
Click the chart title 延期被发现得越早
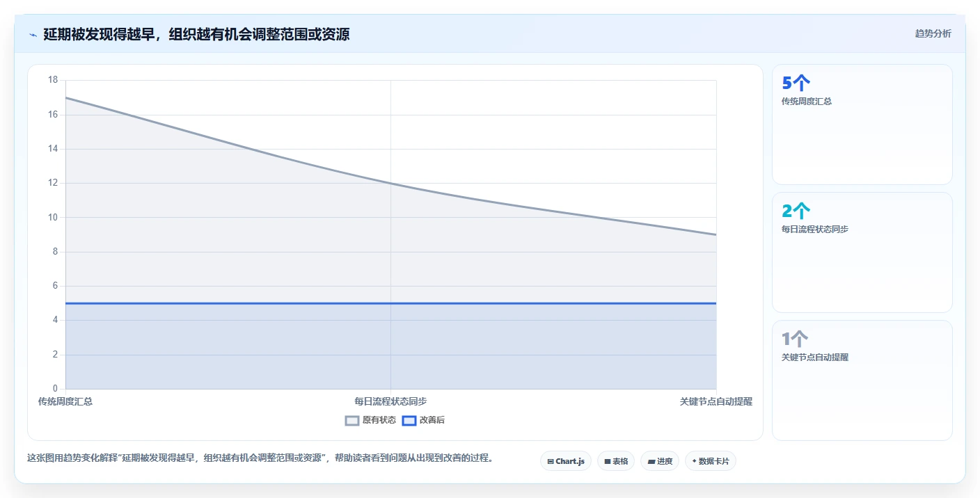click(196, 34)
